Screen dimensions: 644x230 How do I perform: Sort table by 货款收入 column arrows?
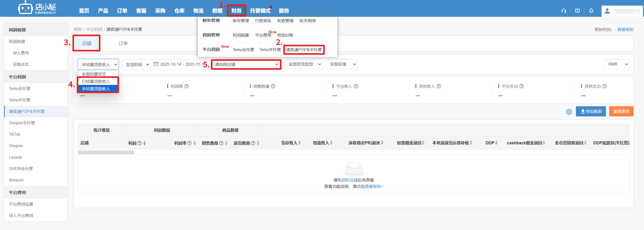300,143
